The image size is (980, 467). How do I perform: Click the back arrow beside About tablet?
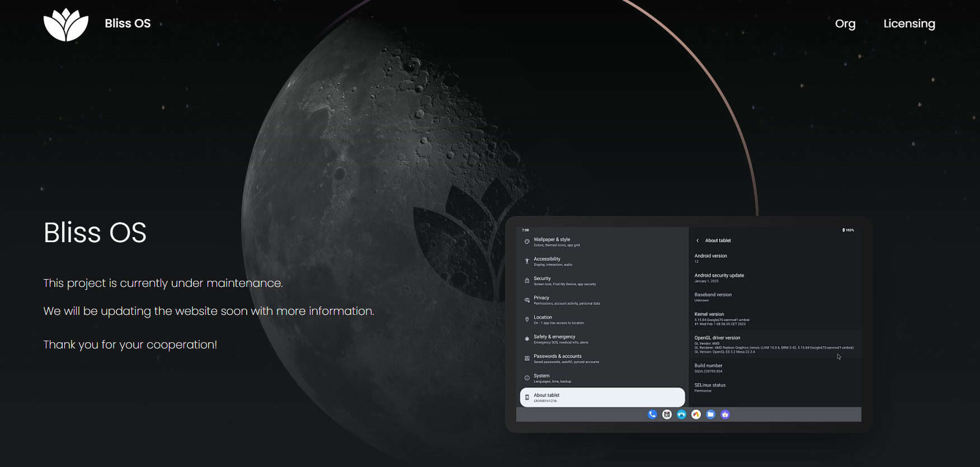click(698, 240)
